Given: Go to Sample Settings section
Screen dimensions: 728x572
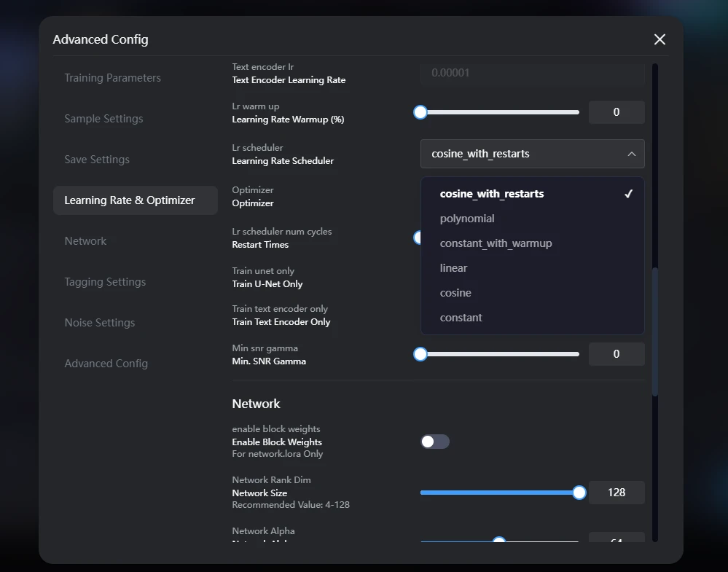Looking at the screenshot, I should click(103, 119).
